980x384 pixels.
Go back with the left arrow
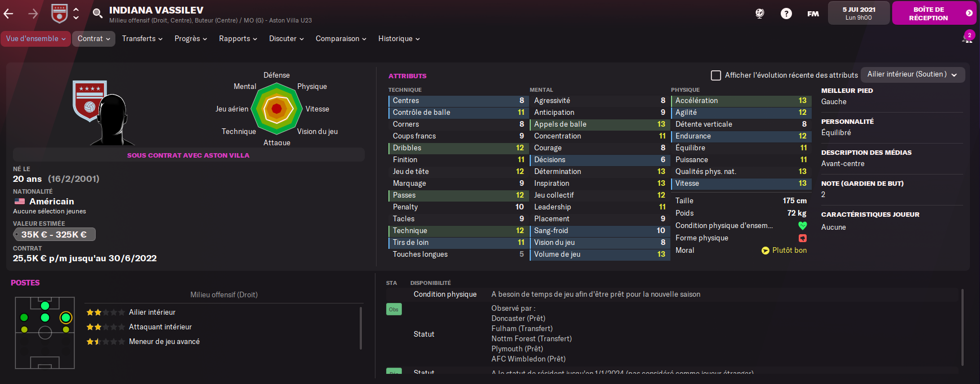tap(9, 14)
